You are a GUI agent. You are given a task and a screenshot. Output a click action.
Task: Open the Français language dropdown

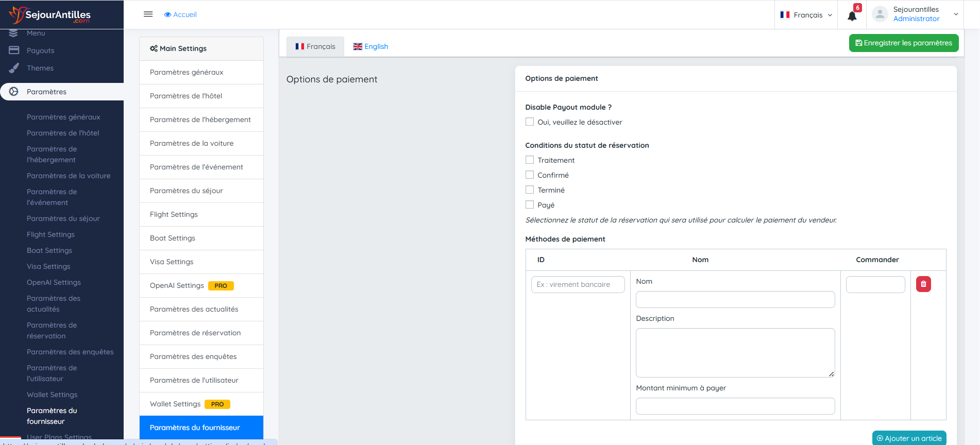point(806,15)
